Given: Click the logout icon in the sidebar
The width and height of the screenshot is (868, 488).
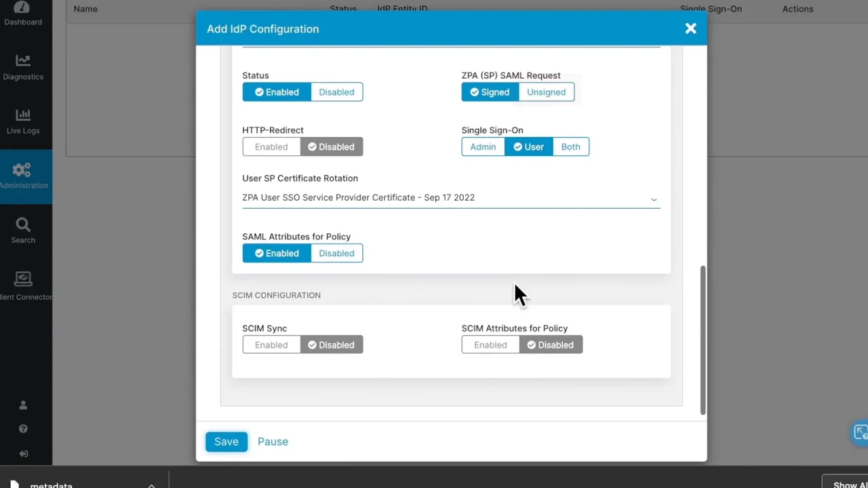Looking at the screenshot, I should (x=23, y=453).
